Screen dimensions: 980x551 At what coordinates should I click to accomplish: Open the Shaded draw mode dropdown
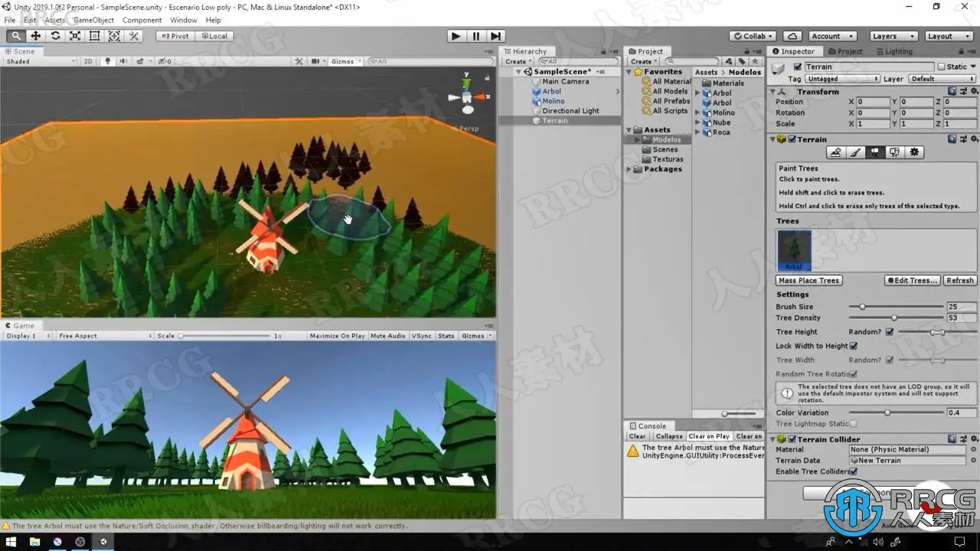point(41,61)
